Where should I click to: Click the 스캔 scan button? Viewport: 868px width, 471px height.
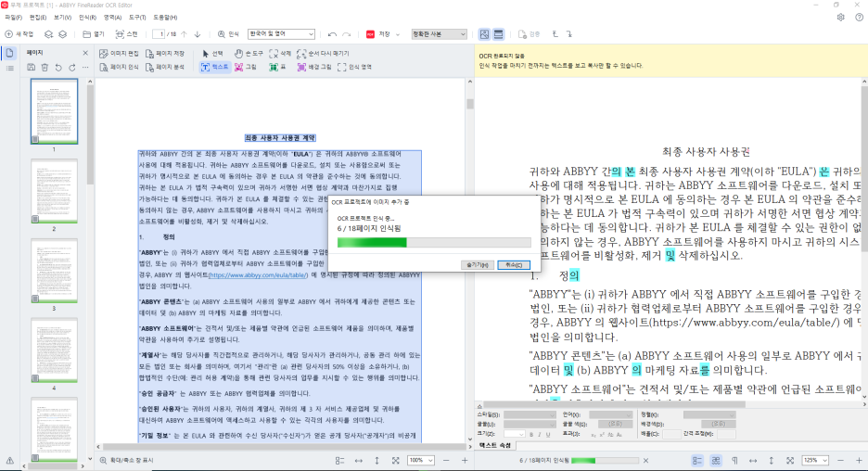tap(126, 34)
